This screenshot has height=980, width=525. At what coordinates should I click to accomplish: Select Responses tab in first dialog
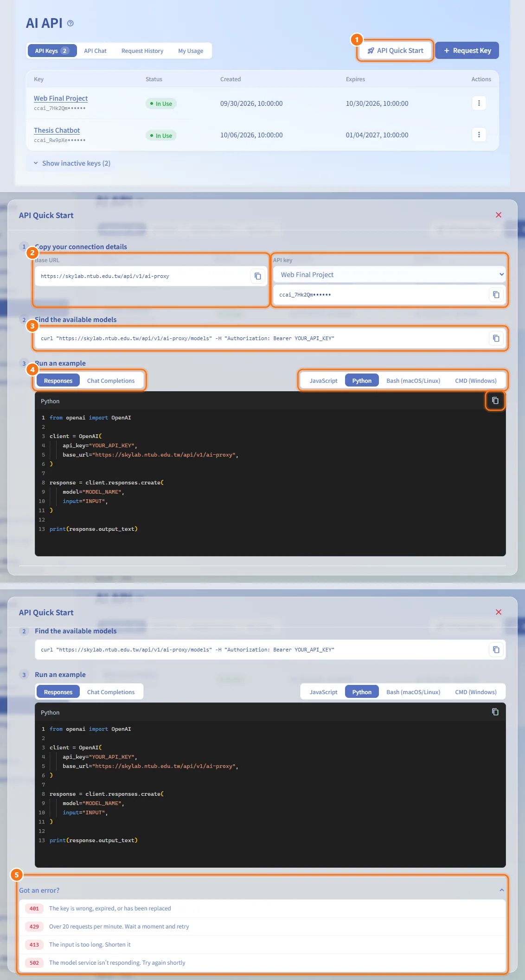[x=58, y=381]
